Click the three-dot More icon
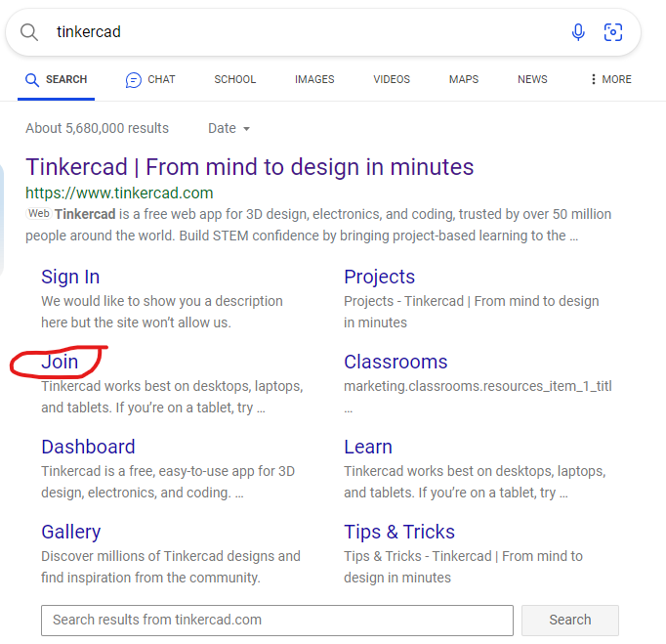 click(x=593, y=79)
